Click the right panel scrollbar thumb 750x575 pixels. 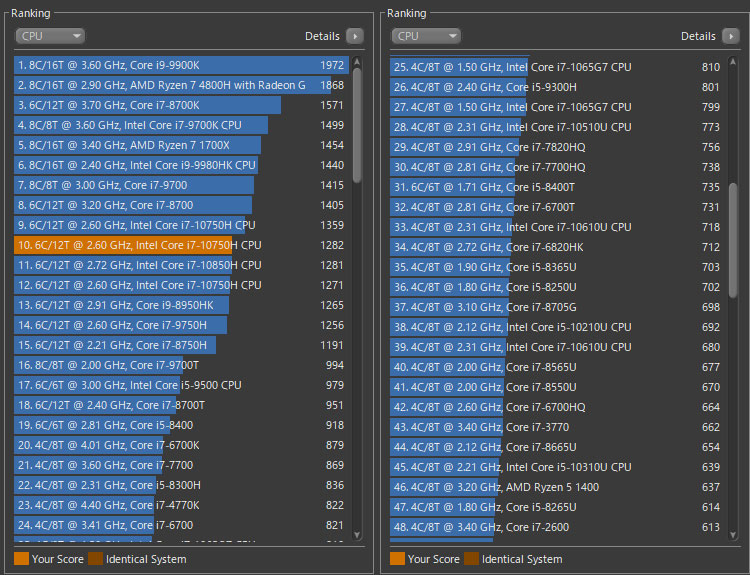(733, 241)
